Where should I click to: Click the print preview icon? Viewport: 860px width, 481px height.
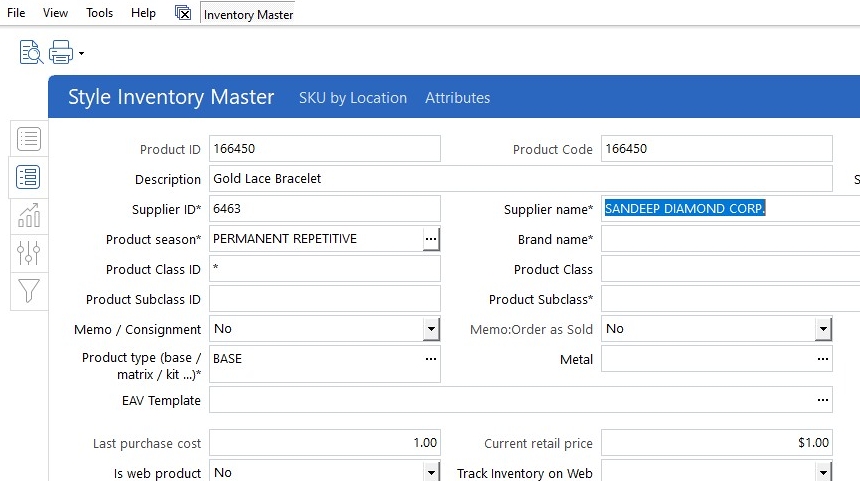pyautogui.click(x=31, y=52)
